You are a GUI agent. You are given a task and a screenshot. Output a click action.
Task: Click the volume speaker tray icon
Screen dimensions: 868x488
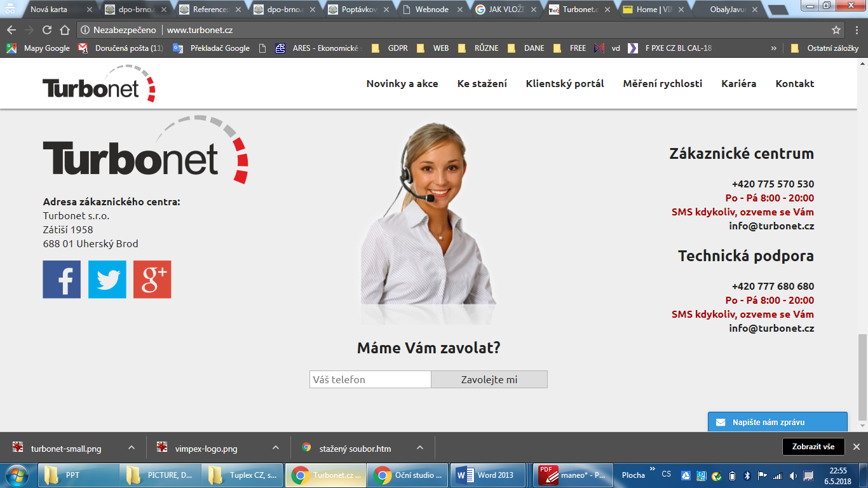(793, 475)
